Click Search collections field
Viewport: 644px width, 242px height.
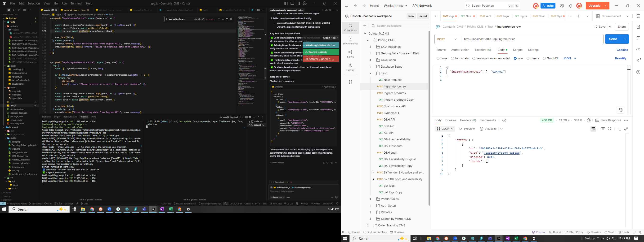point(399,26)
